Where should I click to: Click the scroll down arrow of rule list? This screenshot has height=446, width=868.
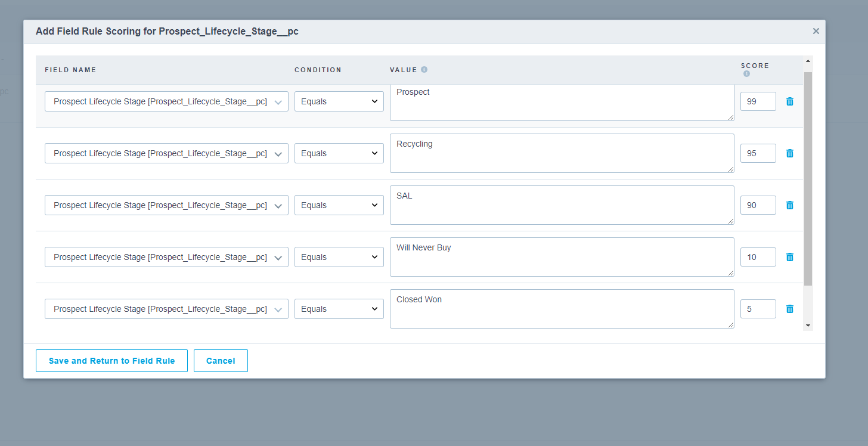tap(808, 326)
